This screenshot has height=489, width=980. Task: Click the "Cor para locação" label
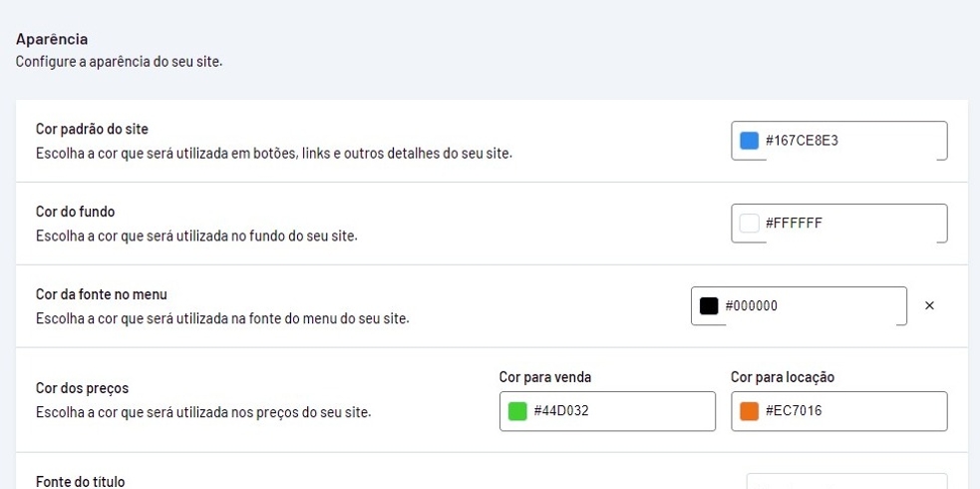tap(783, 377)
